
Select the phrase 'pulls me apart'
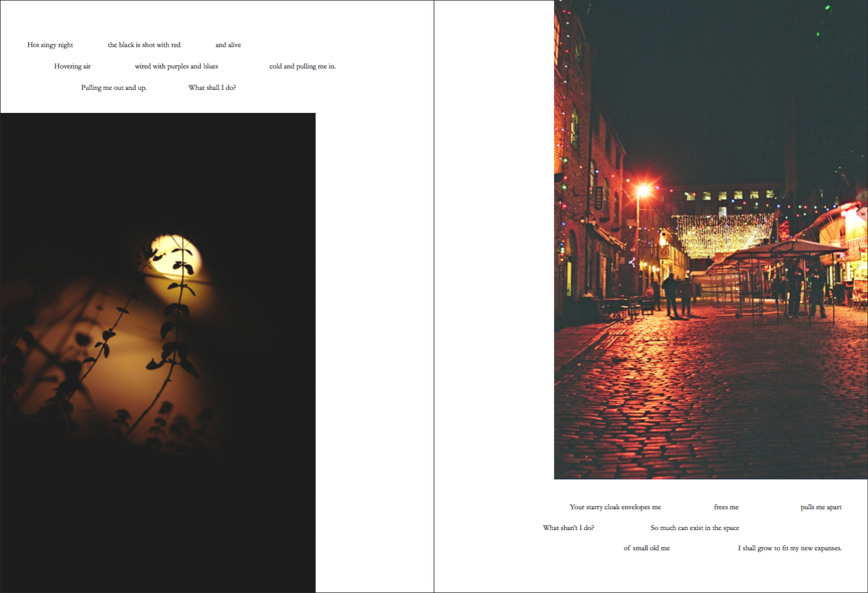821,507
